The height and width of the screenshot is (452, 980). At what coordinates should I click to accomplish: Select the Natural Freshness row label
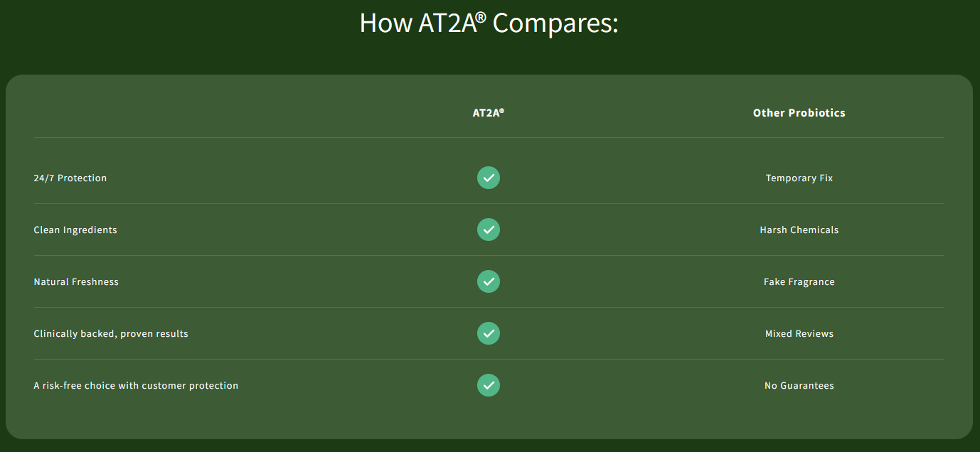coord(76,282)
